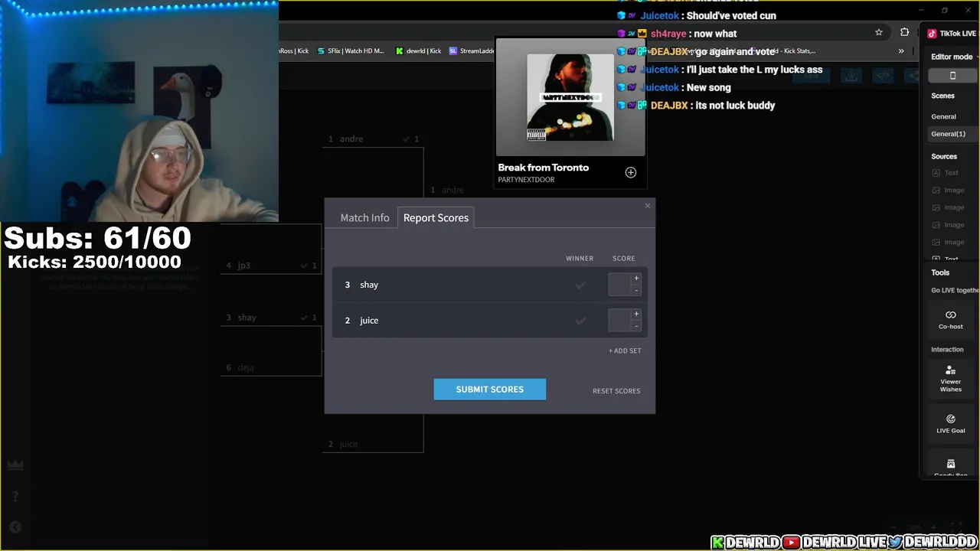The height and width of the screenshot is (551, 980).
Task: Open Viewer Wishes interaction
Action: point(951,379)
